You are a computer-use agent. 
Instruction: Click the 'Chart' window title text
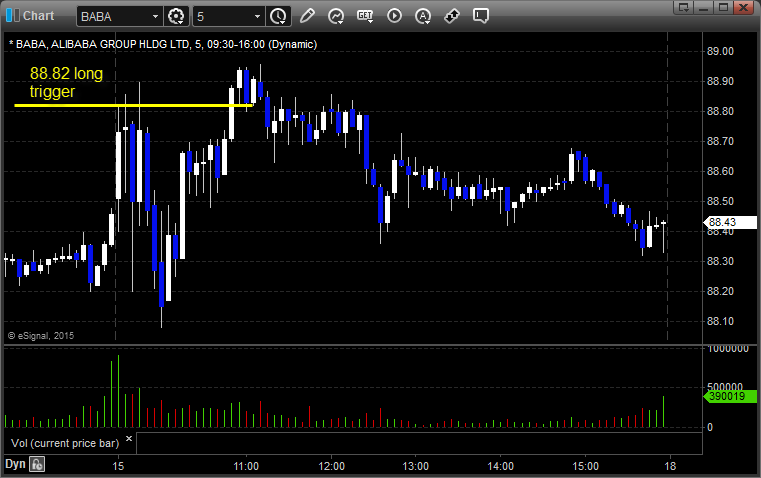tap(38, 16)
